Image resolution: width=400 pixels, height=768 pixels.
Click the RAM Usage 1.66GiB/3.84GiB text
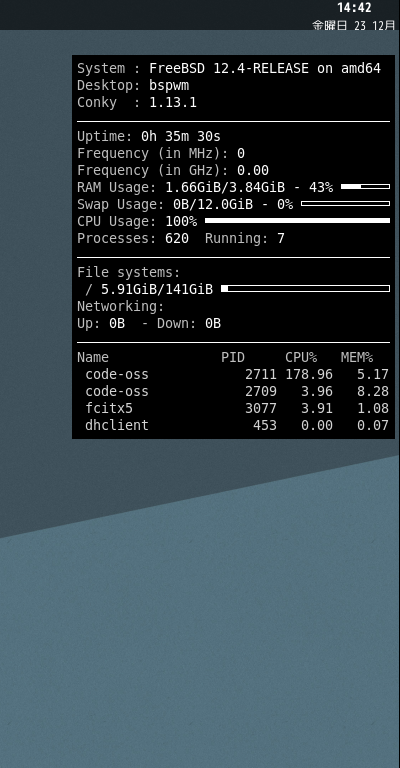click(x=205, y=188)
